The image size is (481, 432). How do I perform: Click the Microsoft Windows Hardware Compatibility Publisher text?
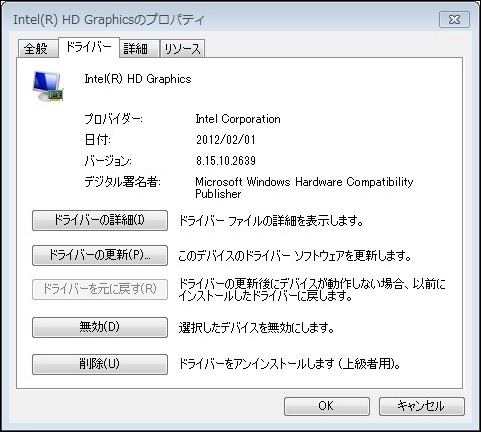pos(304,188)
